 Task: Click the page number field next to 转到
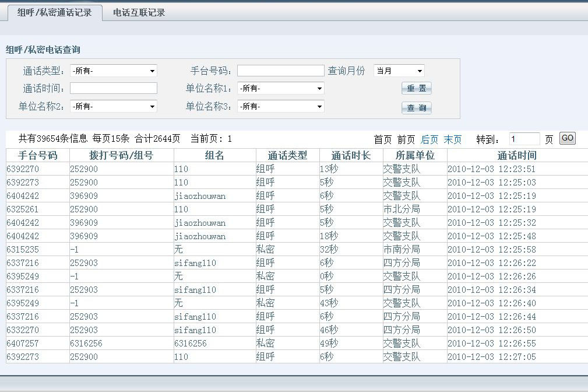524,139
